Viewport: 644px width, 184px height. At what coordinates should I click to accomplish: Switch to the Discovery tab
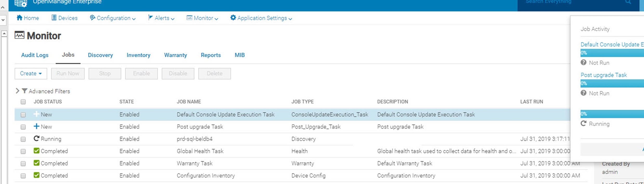(100, 55)
